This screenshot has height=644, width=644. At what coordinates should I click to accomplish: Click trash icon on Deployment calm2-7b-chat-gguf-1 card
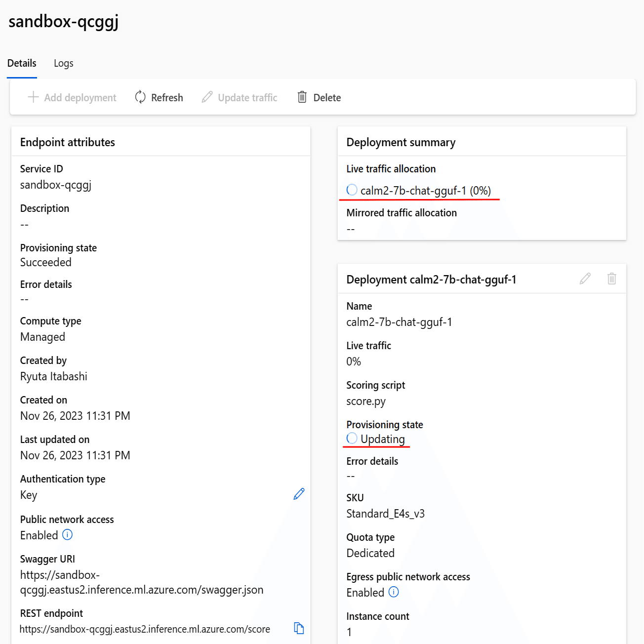(x=611, y=279)
